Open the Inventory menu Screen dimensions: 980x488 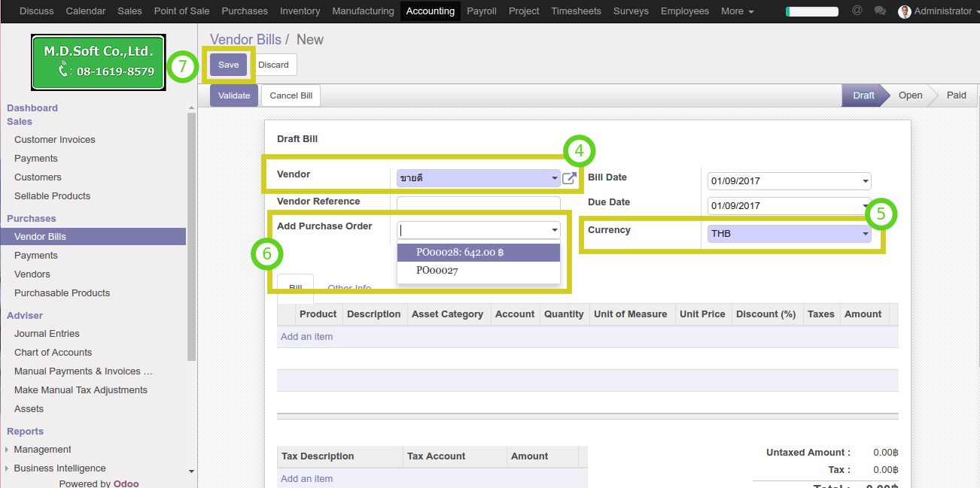[x=300, y=11]
